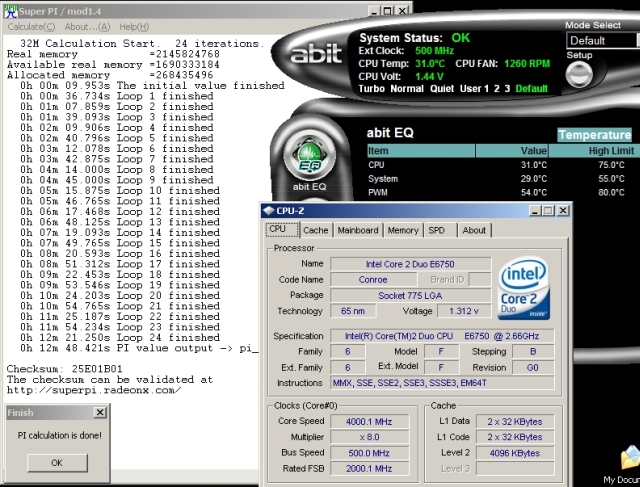Click the Checksum 25E01B01 line

tap(64, 369)
